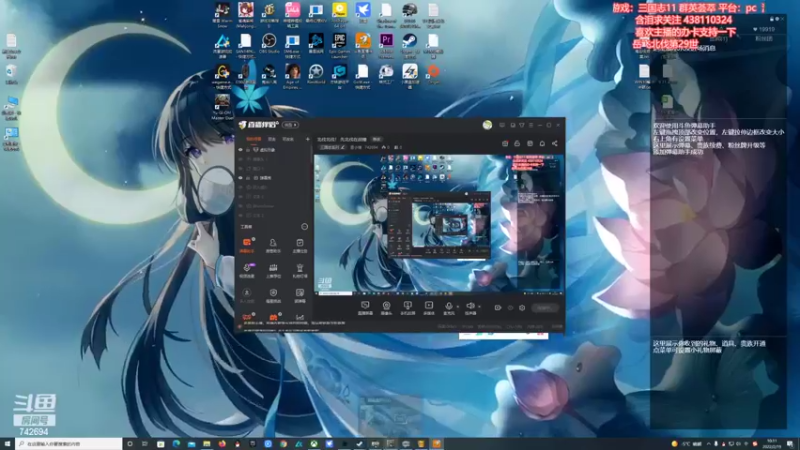Open the Origin desktop icon
Screen dimensions: 800x450
433,74
